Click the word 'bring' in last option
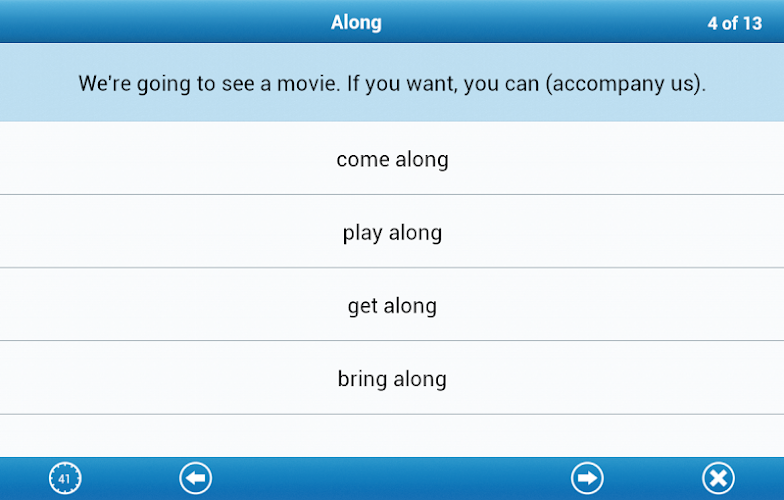The height and width of the screenshot is (500, 784). point(362,379)
